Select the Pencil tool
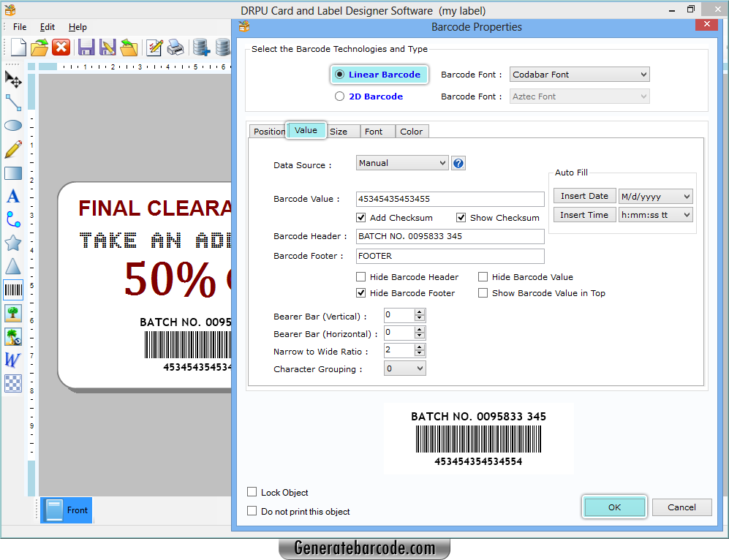The image size is (729, 560). pyautogui.click(x=13, y=149)
